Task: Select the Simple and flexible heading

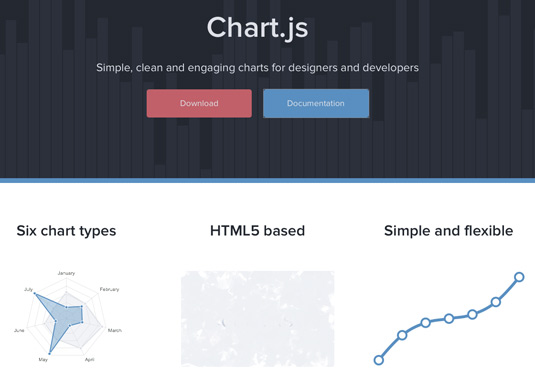Action: pos(449,231)
